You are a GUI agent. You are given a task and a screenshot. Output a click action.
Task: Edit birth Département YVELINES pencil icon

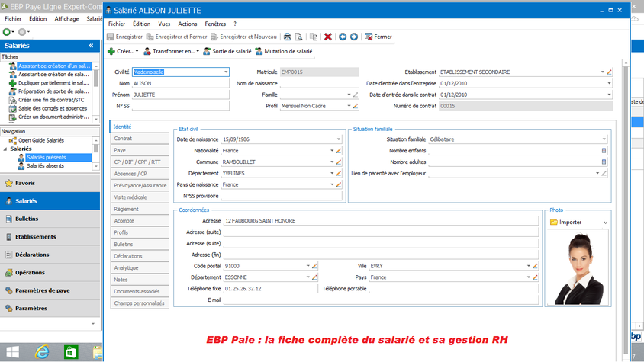coord(339,173)
